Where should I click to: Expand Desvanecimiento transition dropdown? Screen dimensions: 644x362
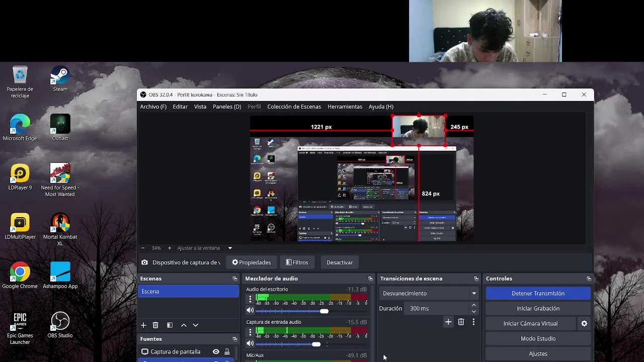click(474, 293)
